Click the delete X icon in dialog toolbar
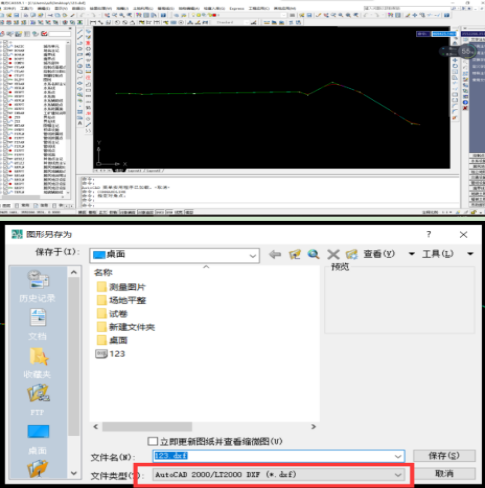This screenshot has height=488, width=485. [333, 255]
